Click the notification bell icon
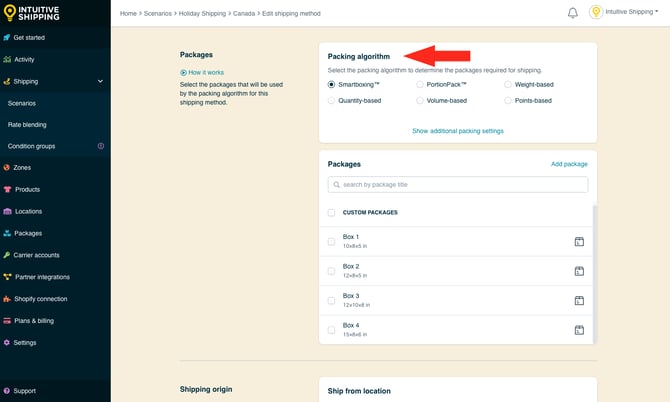The image size is (670, 402). (x=573, y=13)
